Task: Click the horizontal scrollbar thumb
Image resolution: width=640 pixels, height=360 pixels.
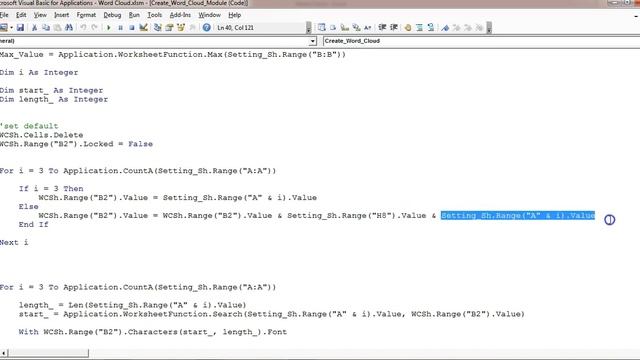Action: tap(48, 353)
